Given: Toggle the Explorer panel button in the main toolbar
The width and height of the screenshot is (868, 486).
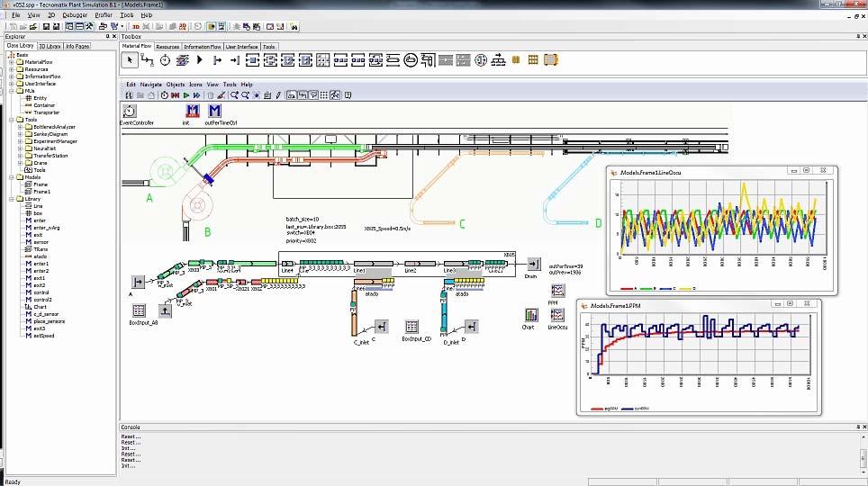Looking at the screenshot, I should point(69,27).
